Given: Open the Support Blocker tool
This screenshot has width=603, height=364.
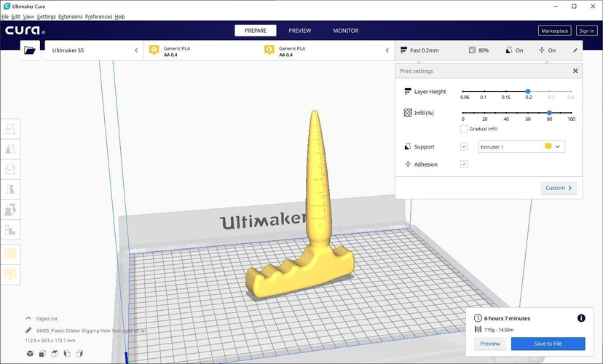Looking at the screenshot, I should click(10, 230).
